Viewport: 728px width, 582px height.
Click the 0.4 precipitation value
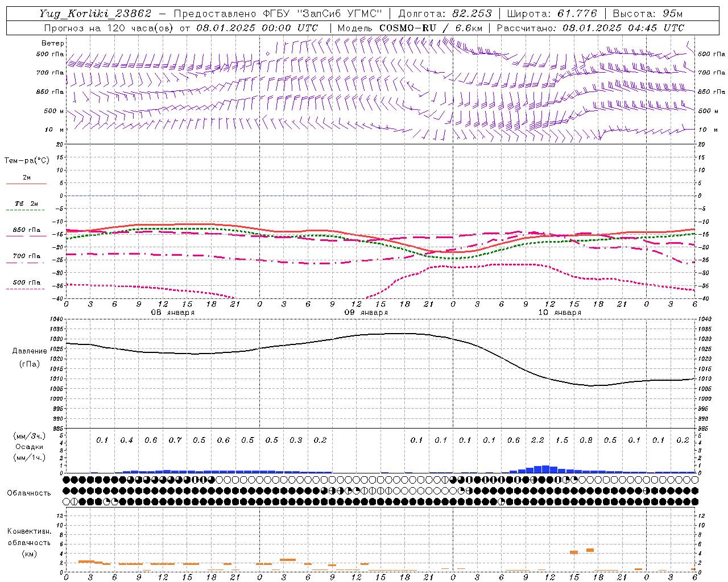[127, 440]
